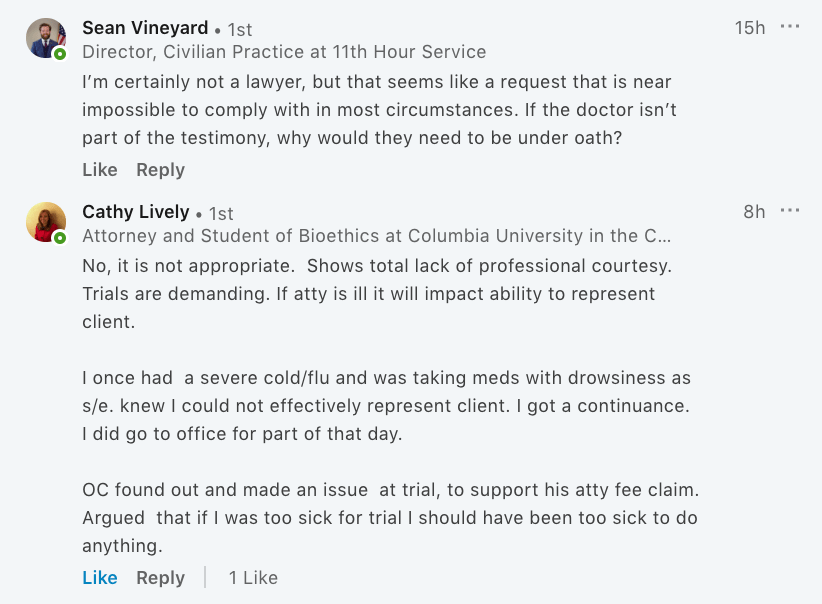Click the 8h timestamp on Cathy's comment
This screenshot has height=604, width=822.
click(x=754, y=212)
